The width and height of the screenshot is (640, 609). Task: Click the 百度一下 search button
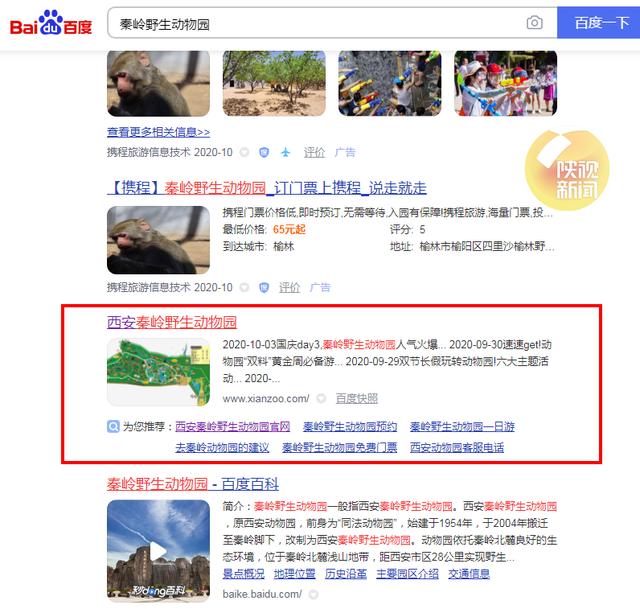pyautogui.click(x=599, y=22)
